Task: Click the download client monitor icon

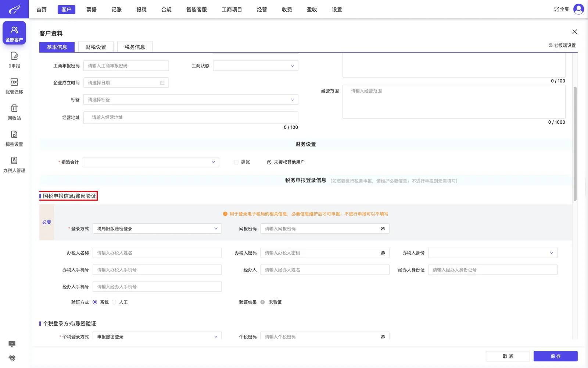Action: coord(12,344)
